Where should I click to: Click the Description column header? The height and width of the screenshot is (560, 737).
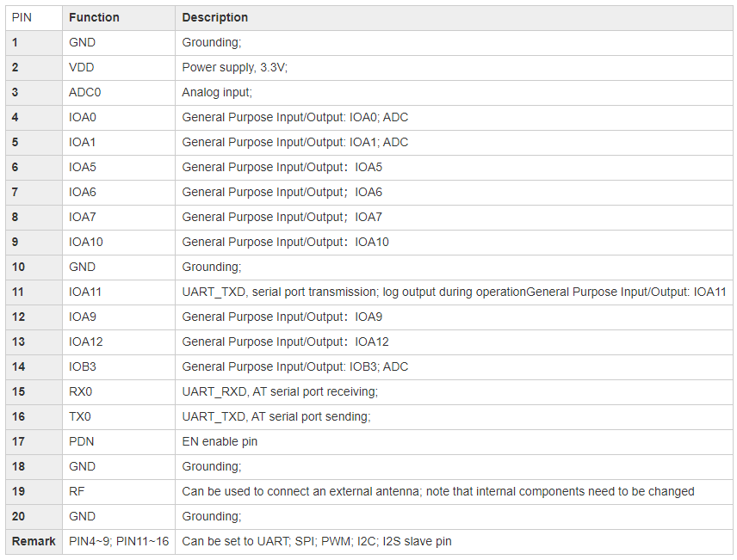pyautogui.click(x=214, y=17)
